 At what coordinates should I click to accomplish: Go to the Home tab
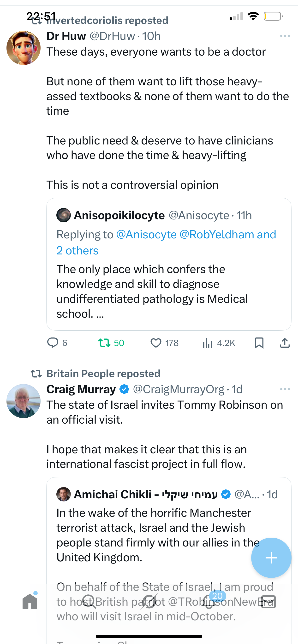coord(30,601)
